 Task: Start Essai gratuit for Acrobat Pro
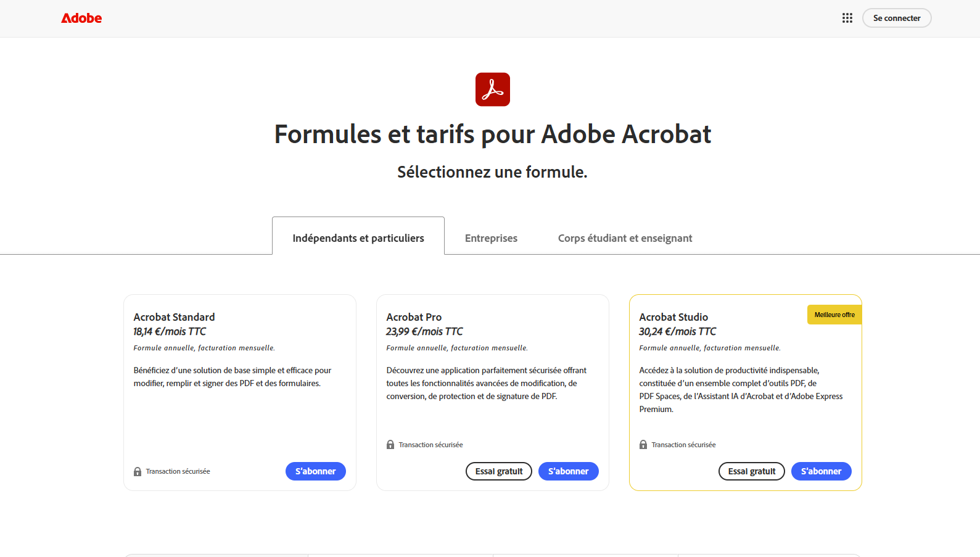499,471
